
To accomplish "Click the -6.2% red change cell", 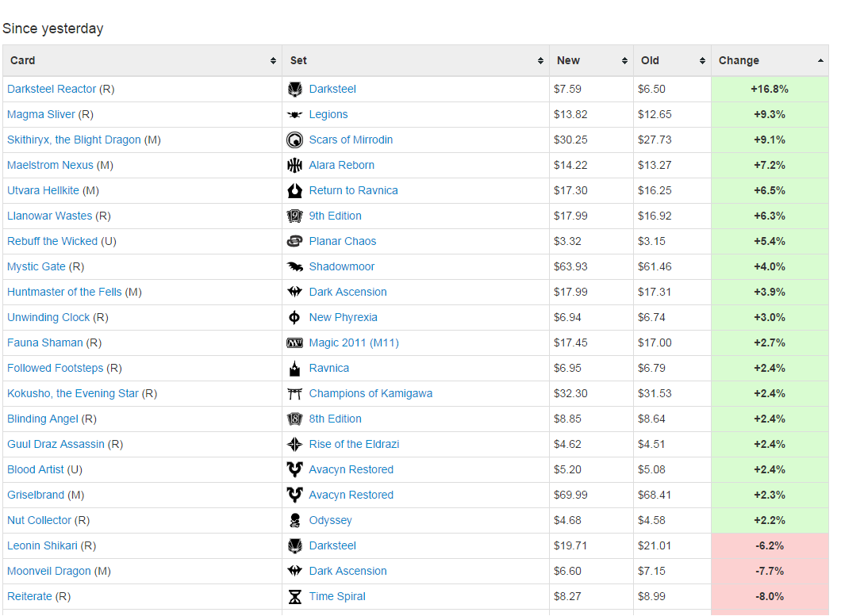I will coord(769,546).
